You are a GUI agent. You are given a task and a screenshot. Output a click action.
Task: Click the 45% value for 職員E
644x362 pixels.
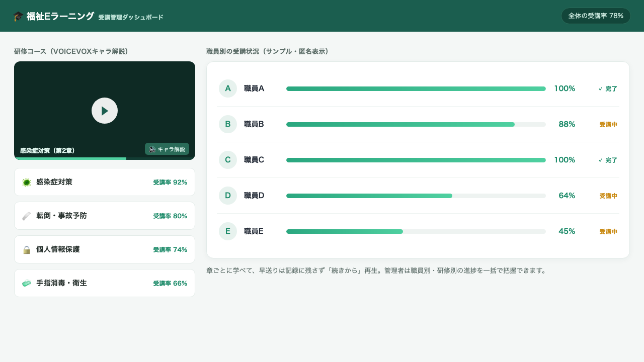(567, 231)
